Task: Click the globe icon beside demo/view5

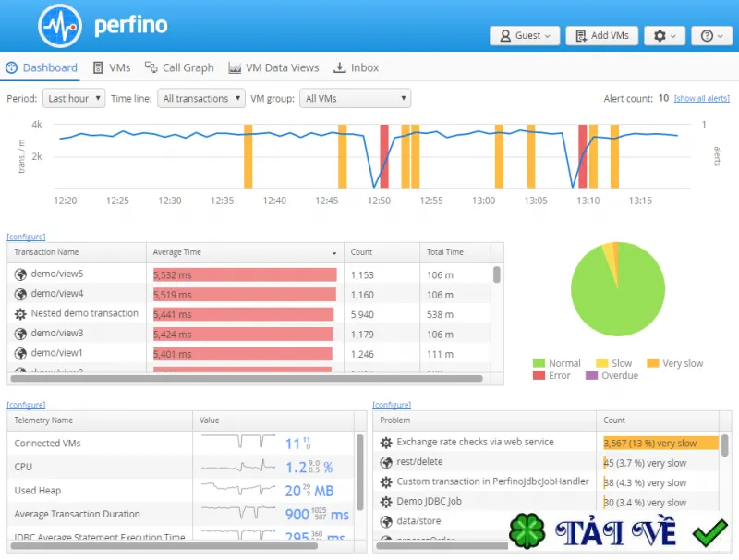Action: point(20,274)
